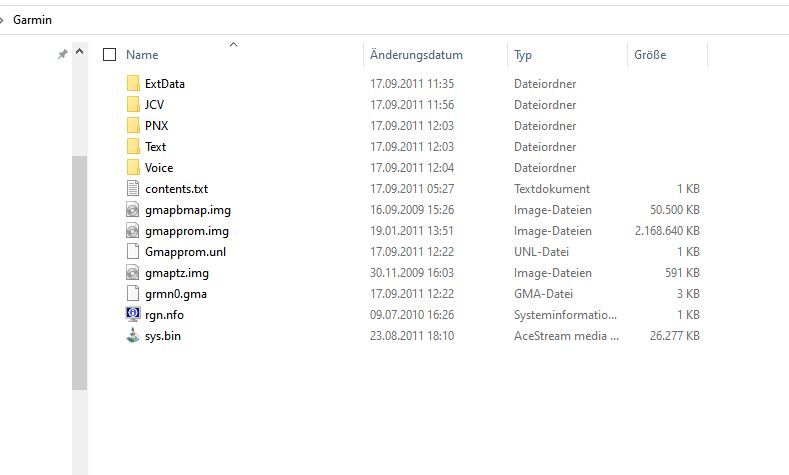The width and height of the screenshot is (789, 475).
Task: Click the gmapbmap.img file name
Action: coord(188,210)
